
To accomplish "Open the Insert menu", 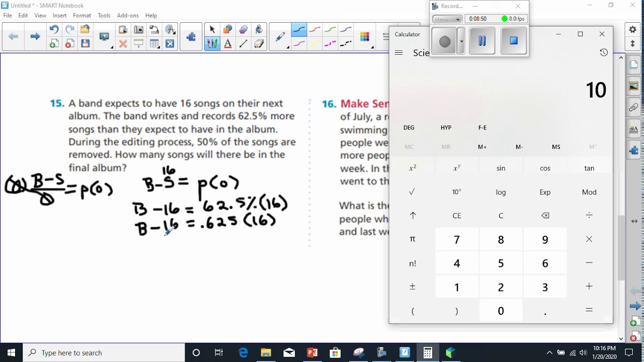I will 59,16.
